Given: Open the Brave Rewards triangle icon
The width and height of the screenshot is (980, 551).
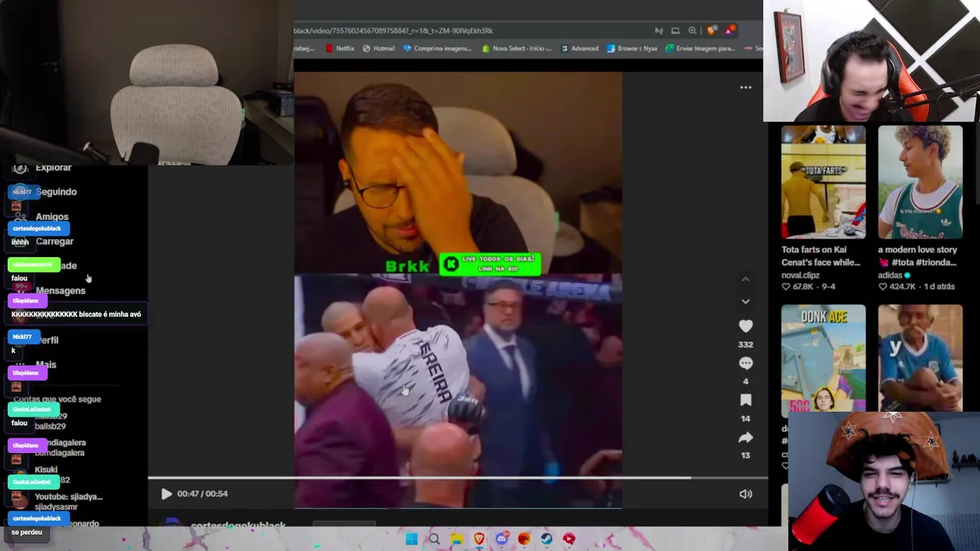Looking at the screenshot, I should click(x=731, y=31).
